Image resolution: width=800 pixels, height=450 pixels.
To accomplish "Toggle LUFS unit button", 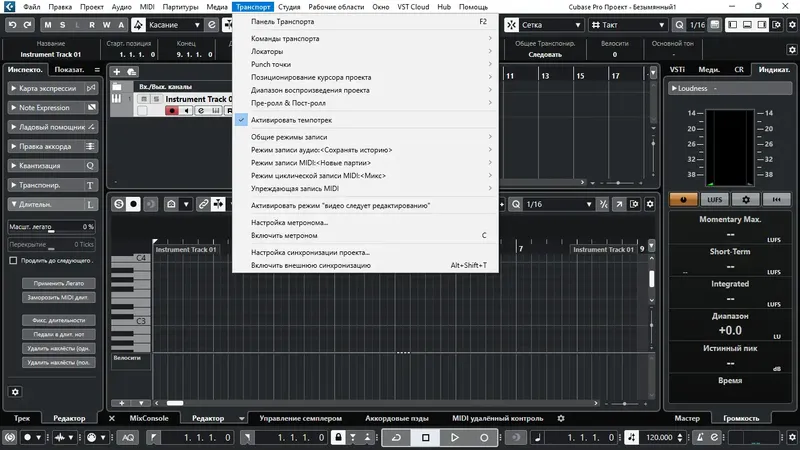I will (x=714, y=199).
